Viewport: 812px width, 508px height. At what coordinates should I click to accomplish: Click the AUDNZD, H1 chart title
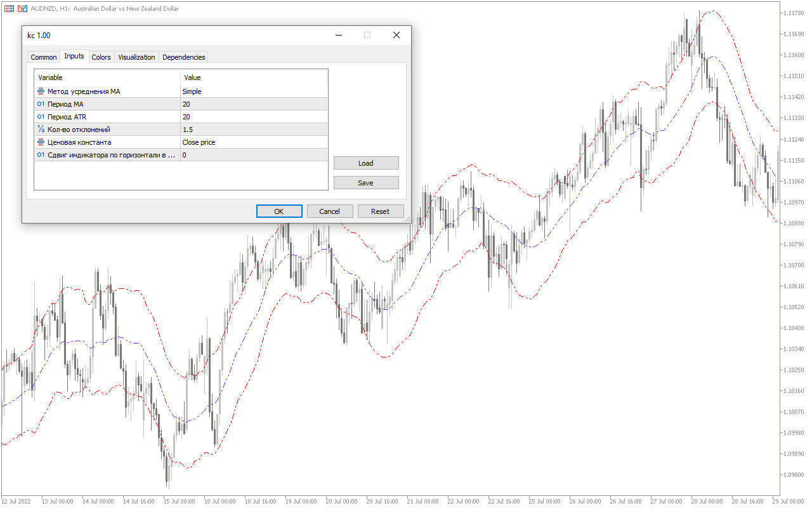[x=105, y=9]
